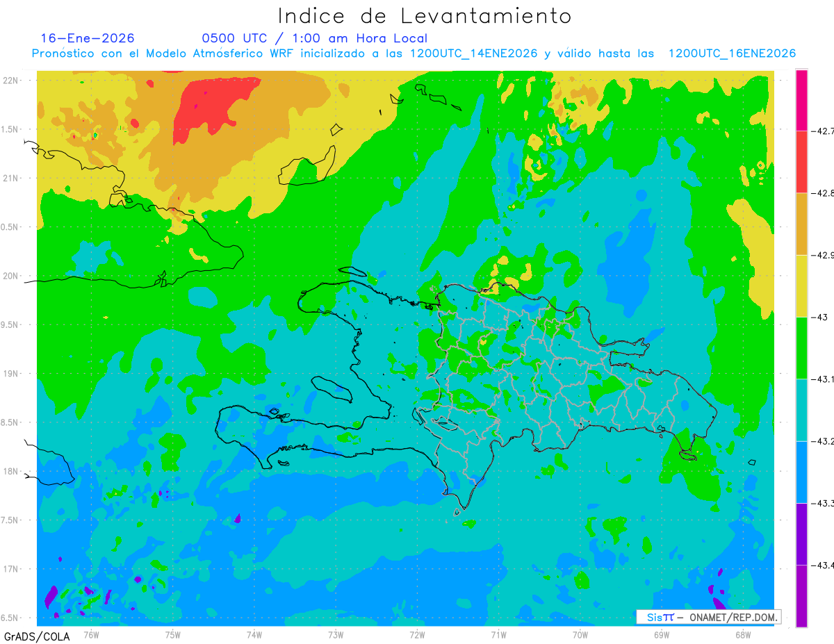The image size is (834, 644).
Task: Click the '69W' longitude label
Action: pyautogui.click(x=661, y=634)
